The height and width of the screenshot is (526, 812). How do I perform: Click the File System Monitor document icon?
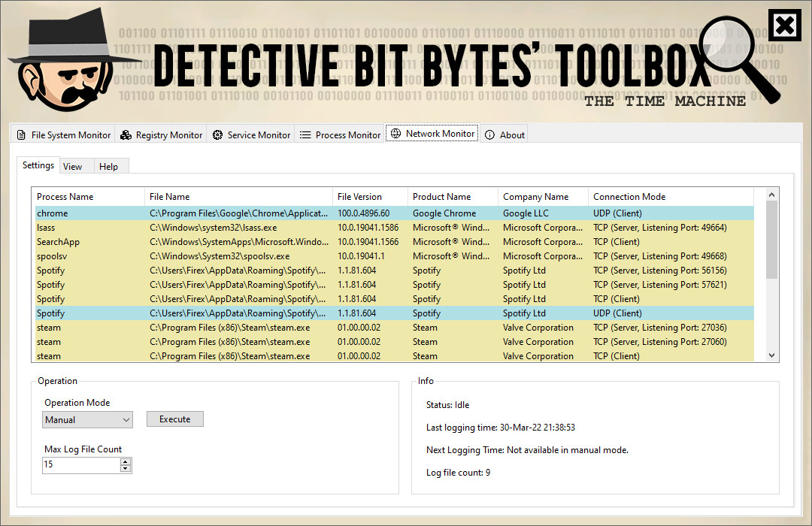[21, 135]
